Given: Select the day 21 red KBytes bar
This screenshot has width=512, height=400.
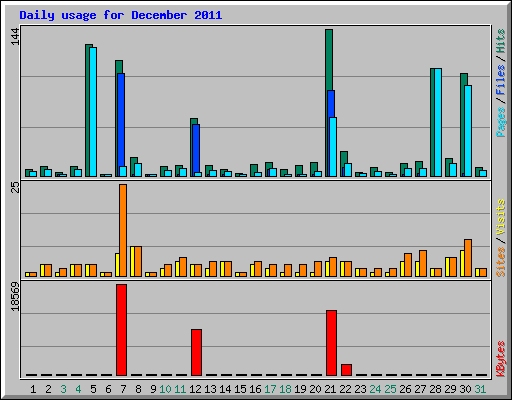Looking at the screenshot, I should pyautogui.click(x=331, y=343).
